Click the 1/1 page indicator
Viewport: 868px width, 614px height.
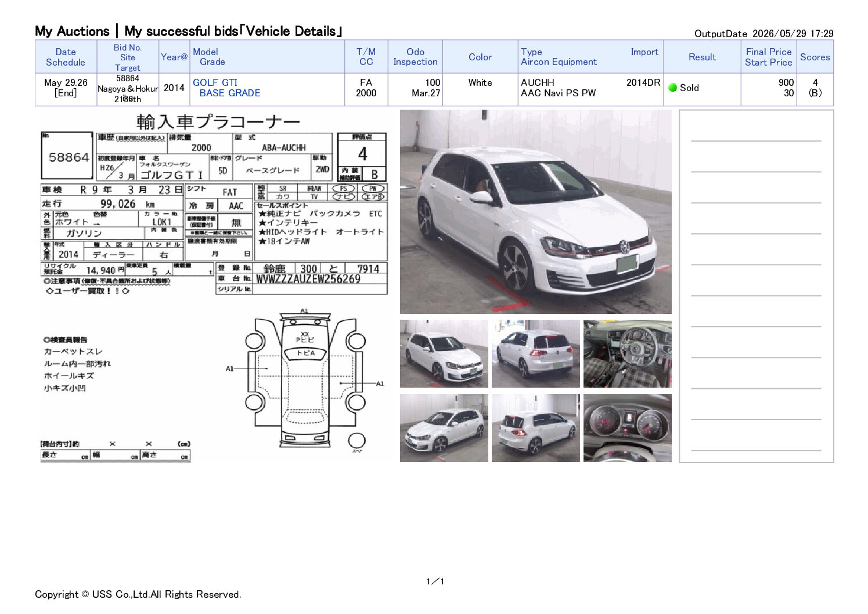click(435, 581)
